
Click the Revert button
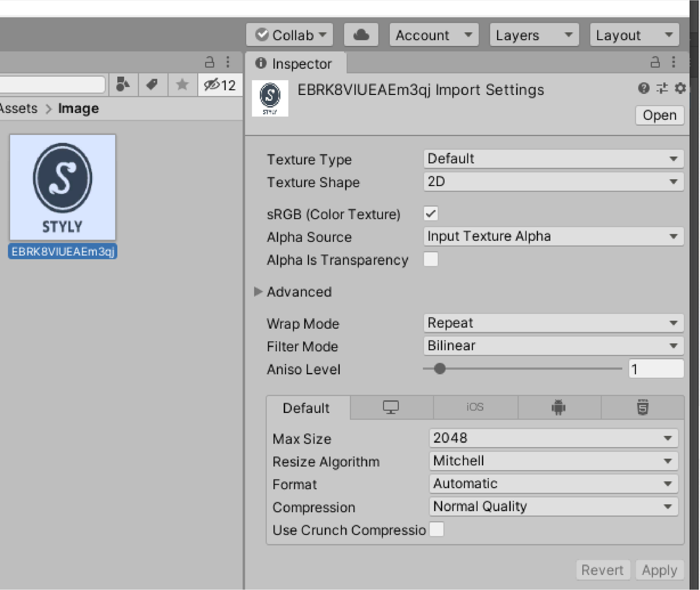pyautogui.click(x=603, y=570)
